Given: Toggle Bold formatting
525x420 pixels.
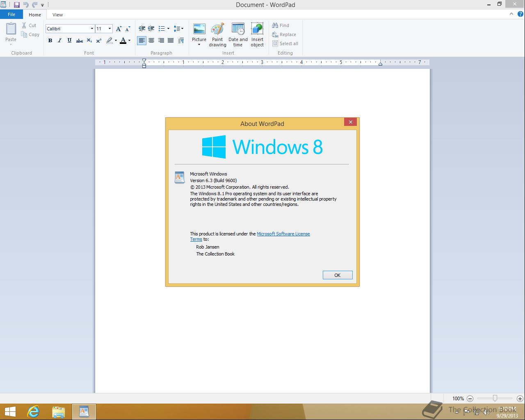Looking at the screenshot, I should pos(50,41).
